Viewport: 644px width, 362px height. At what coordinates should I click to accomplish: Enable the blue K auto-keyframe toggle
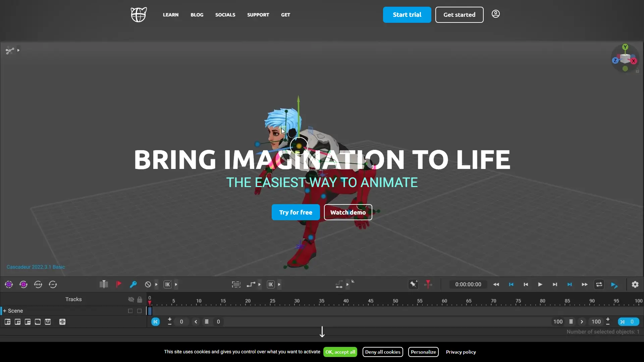tap(156, 321)
